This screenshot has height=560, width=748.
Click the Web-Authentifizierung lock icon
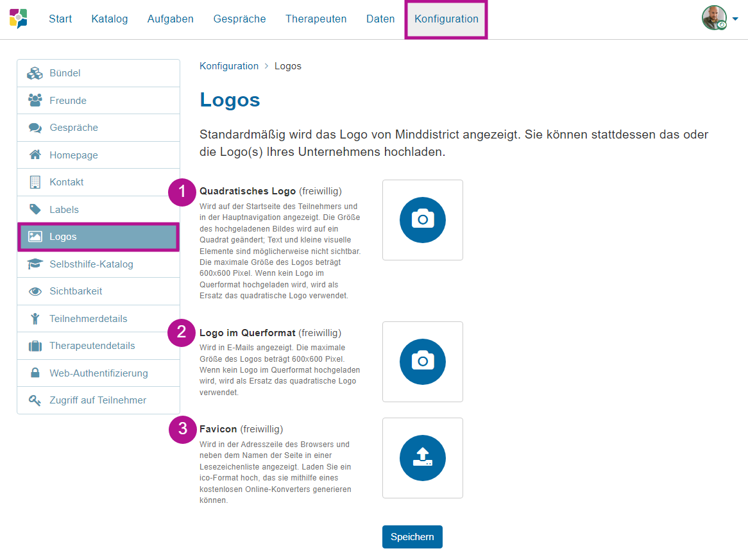coord(35,373)
